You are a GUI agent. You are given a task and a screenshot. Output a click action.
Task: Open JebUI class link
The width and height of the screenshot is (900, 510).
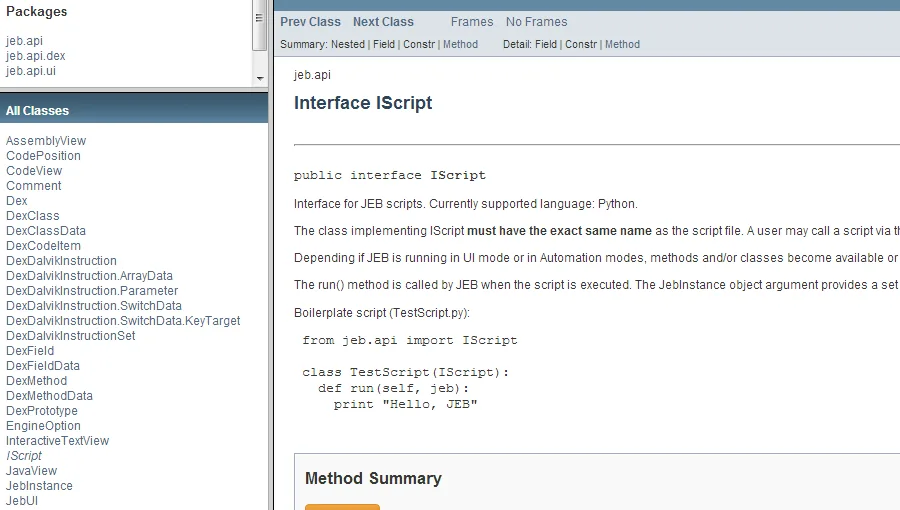pos(22,500)
